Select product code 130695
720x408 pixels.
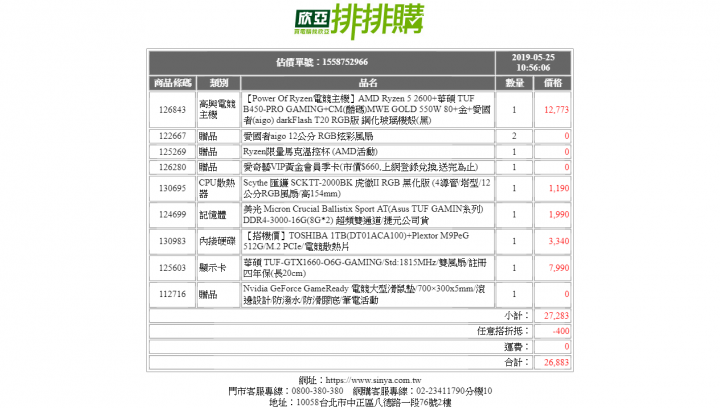pos(172,188)
